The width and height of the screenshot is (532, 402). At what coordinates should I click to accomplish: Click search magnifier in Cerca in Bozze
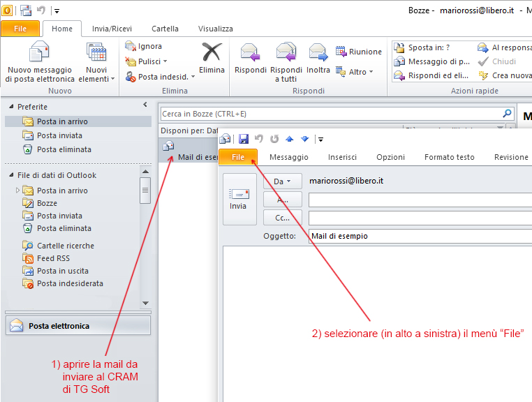point(507,113)
